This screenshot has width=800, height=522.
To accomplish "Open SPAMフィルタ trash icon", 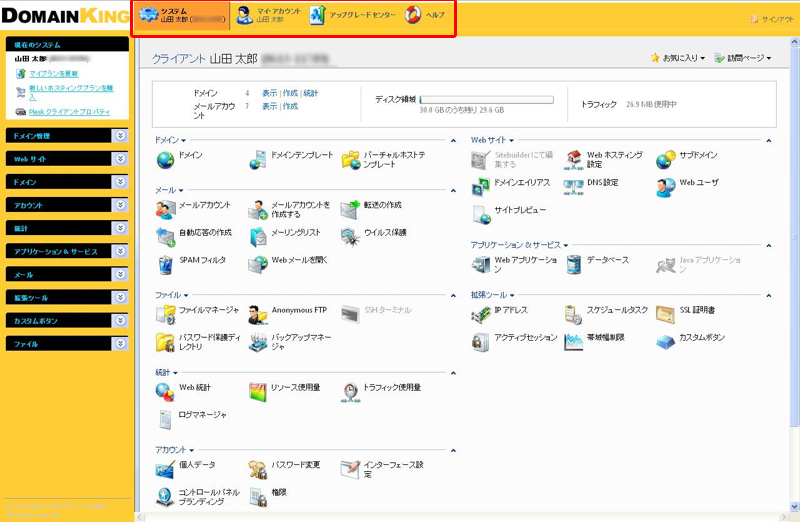I will point(165,265).
